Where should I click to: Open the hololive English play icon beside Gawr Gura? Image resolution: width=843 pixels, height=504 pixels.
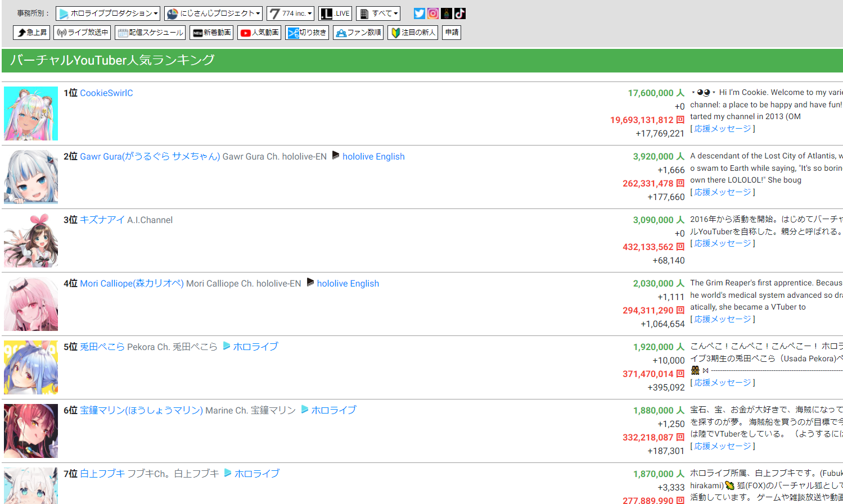(336, 156)
